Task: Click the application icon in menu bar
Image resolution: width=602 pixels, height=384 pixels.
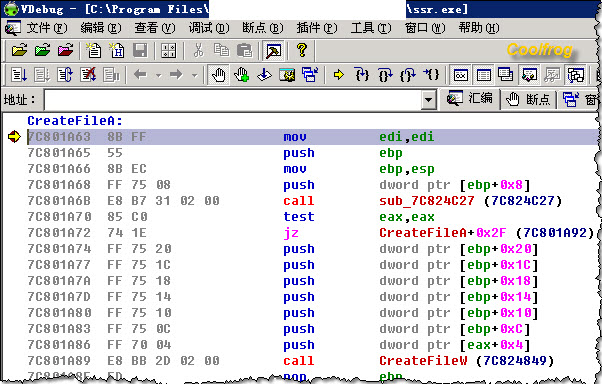Action: click(x=13, y=28)
